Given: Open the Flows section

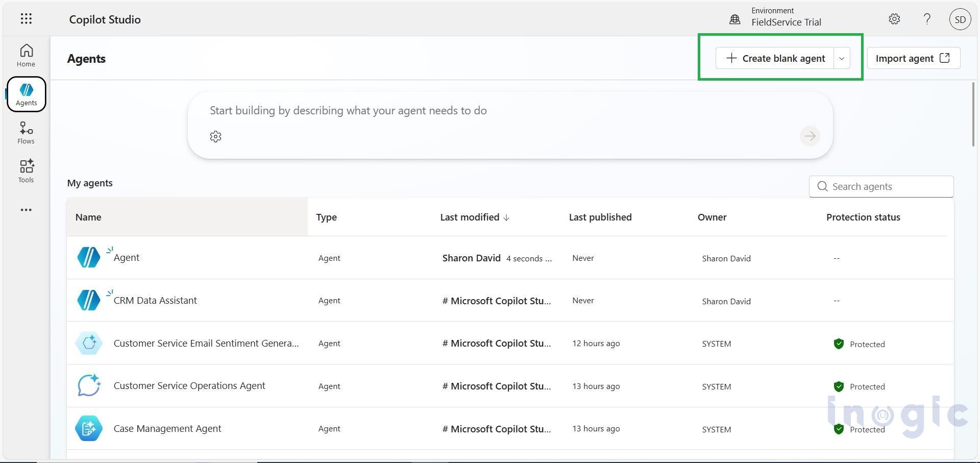Looking at the screenshot, I should [26, 132].
